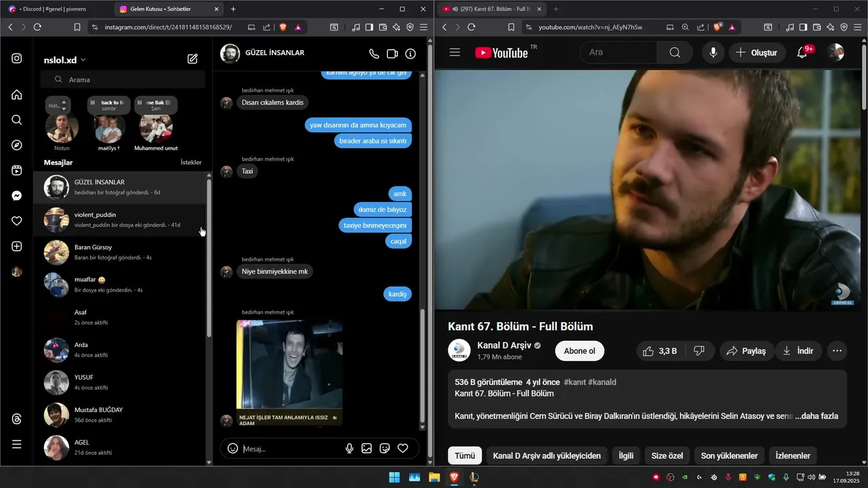Open YouTube account avatar menu
The height and width of the screenshot is (488, 868).
click(x=836, y=52)
